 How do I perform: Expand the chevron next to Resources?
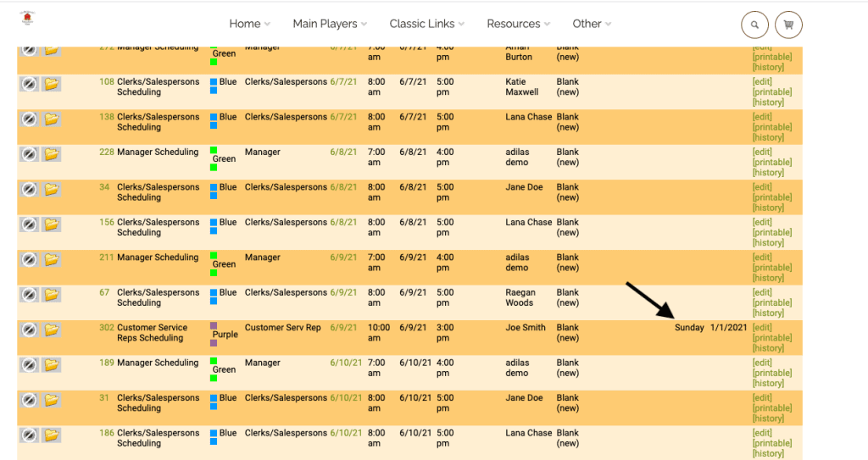547,25
